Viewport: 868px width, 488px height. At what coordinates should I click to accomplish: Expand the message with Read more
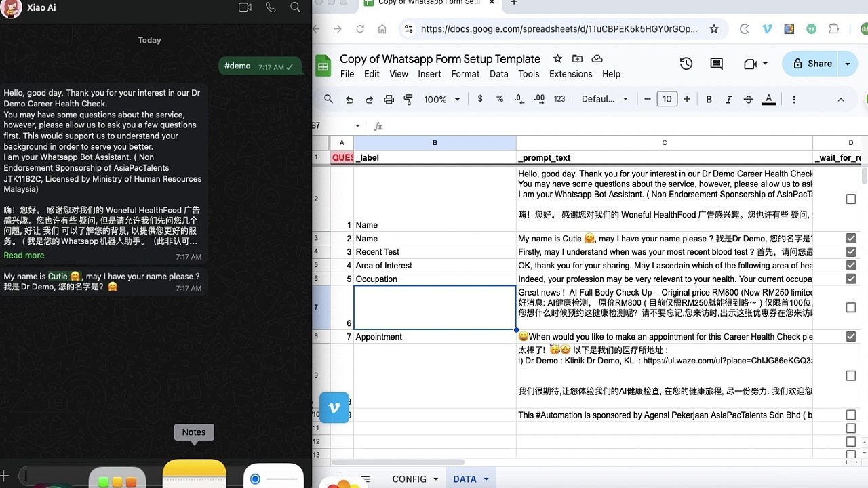click(x=24, y=256)
